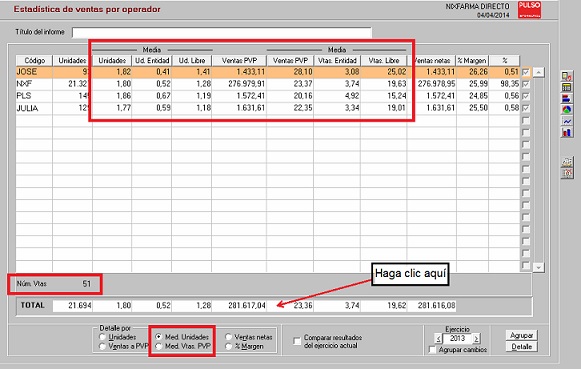The height and width of the screenshot is (369, 581).
Task: Click the Vtas. Libre column header
Action: click(x=384, y=60)
